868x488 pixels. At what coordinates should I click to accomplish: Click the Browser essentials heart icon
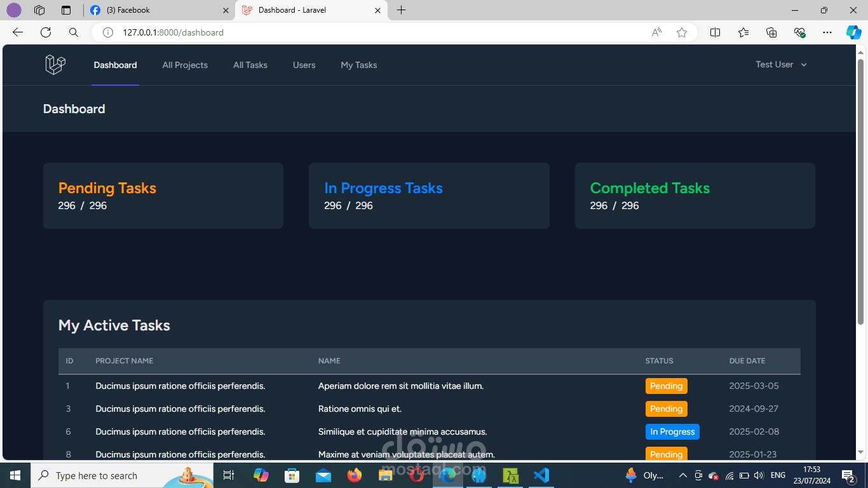coord(799,32)
